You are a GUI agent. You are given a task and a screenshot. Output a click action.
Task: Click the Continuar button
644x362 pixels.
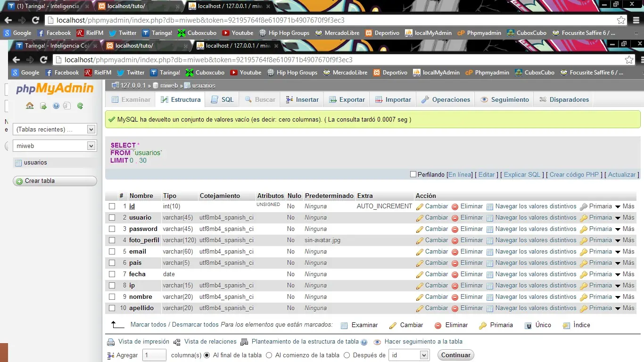click(x=456, y=355)
